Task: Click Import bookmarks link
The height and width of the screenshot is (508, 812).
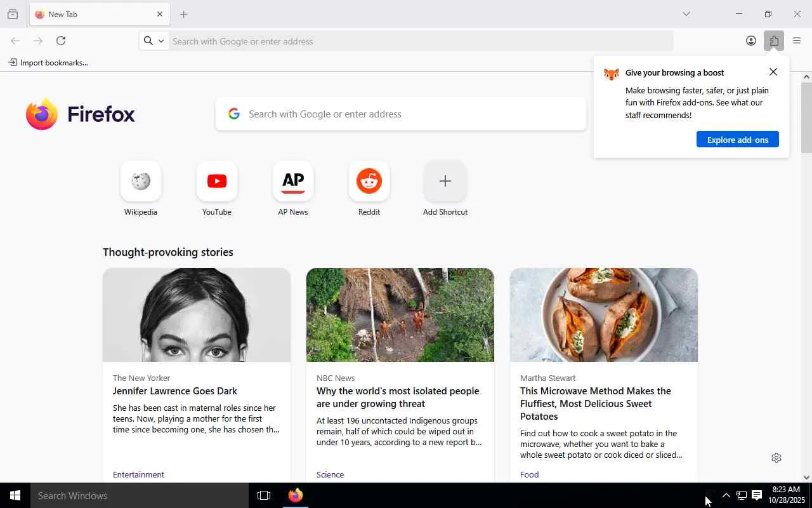Action: [x=48, y=62]
